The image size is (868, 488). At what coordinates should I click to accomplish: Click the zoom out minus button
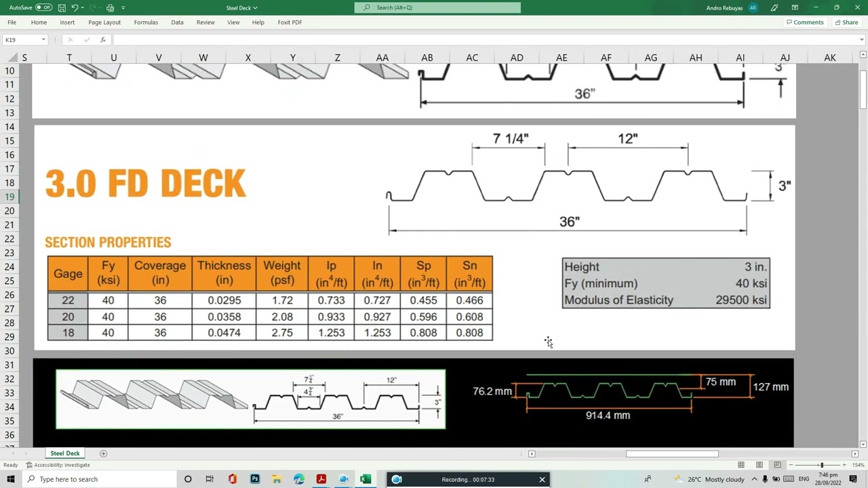[791, 465]
